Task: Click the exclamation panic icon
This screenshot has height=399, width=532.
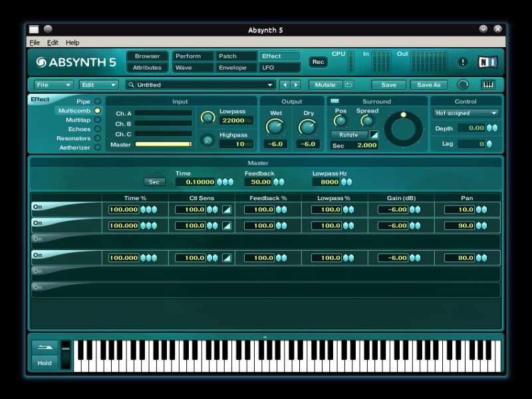Action: [x=463, y=62]
